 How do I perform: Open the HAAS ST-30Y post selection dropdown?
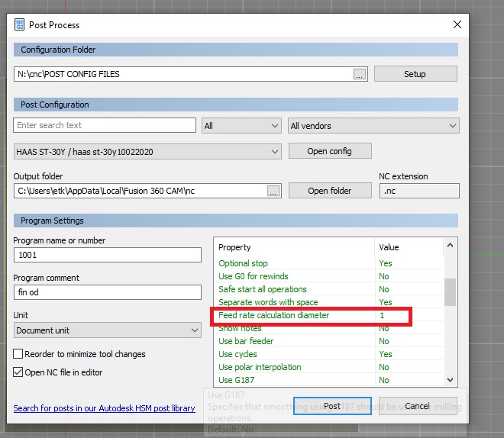click(x=147, y=152)
